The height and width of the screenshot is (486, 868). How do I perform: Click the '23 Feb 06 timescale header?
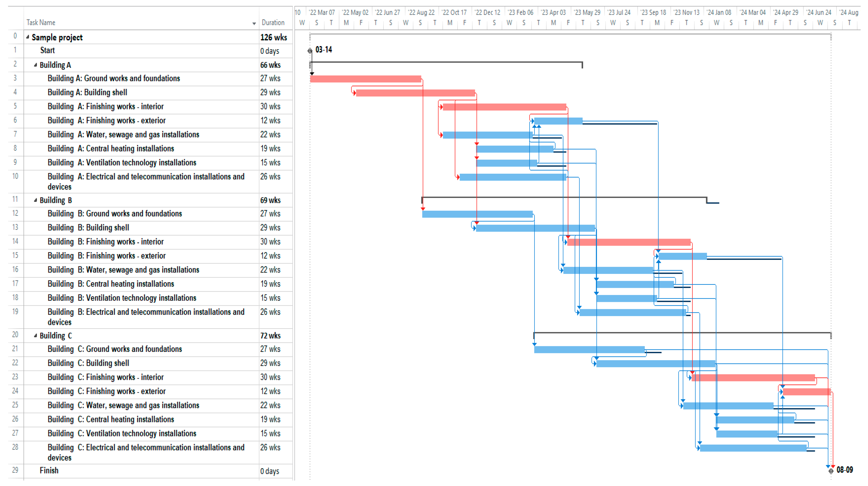[520, 13]
